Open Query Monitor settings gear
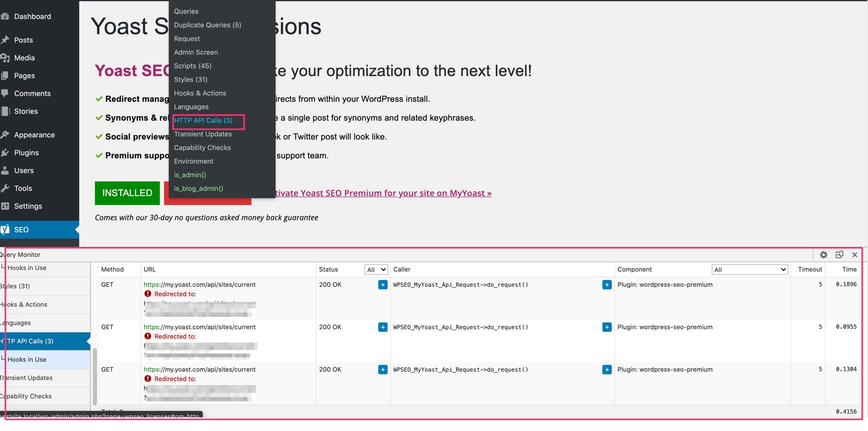This screenshot has width=868, height=431. pos(823,255)
